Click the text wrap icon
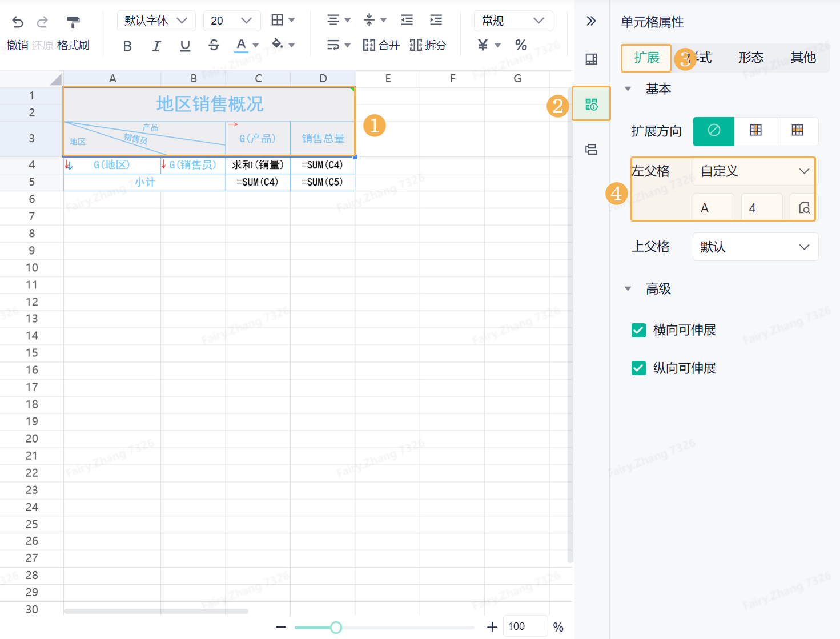840x639 pixels. [333, 45]
